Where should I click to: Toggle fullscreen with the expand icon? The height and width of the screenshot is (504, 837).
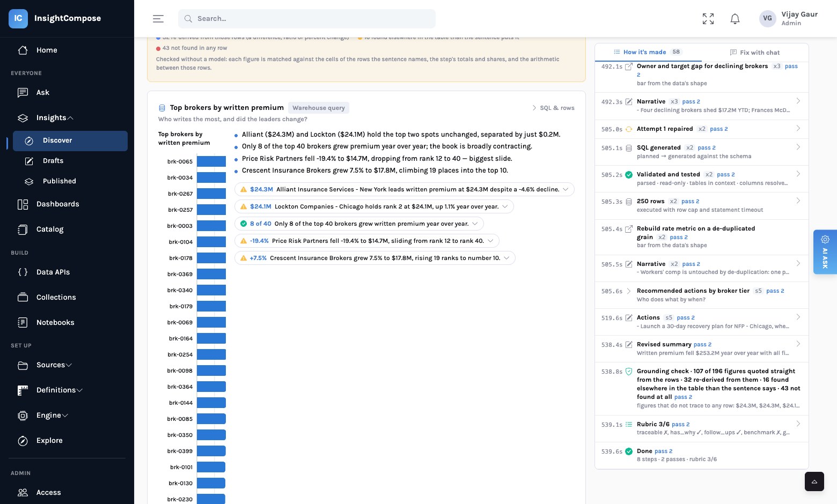(x=708, y=19)
